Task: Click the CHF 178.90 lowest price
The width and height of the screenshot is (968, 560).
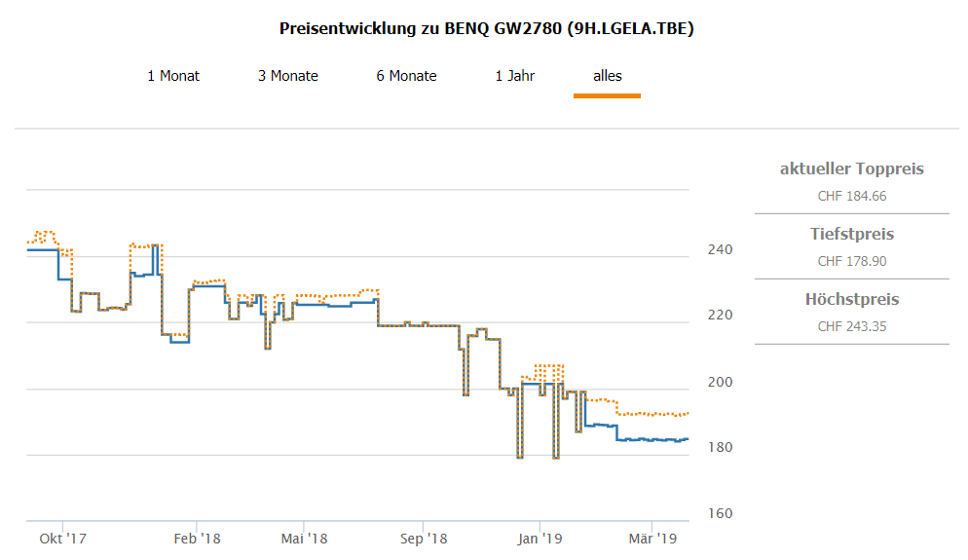Action: (x=851, y=261)
